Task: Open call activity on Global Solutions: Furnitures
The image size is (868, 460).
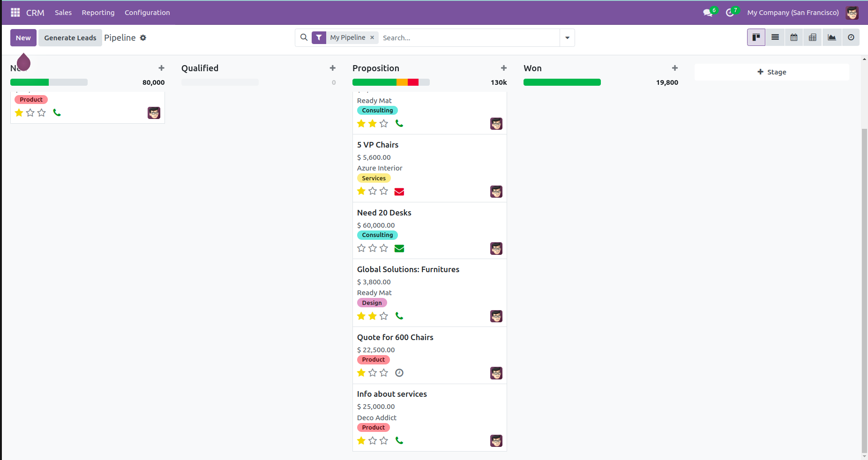Action: (399, 316)
